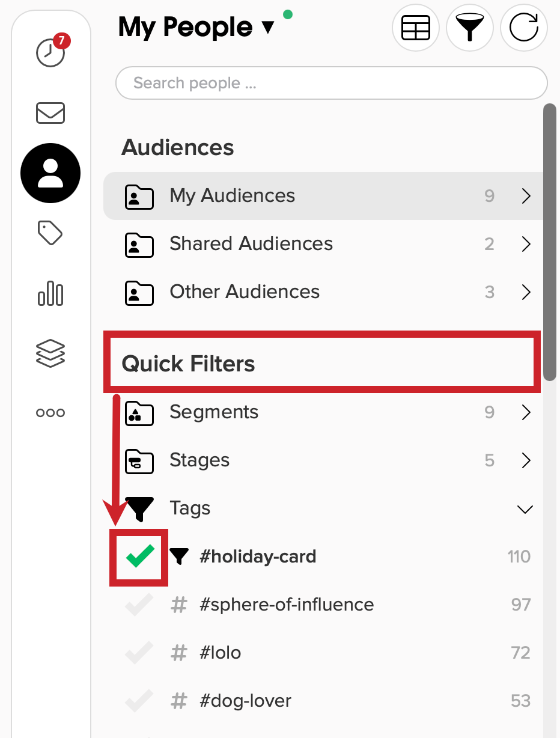Screen dimensions: 560x738
Task: Open the inbox envelope icon
Action: coord(50,113)
